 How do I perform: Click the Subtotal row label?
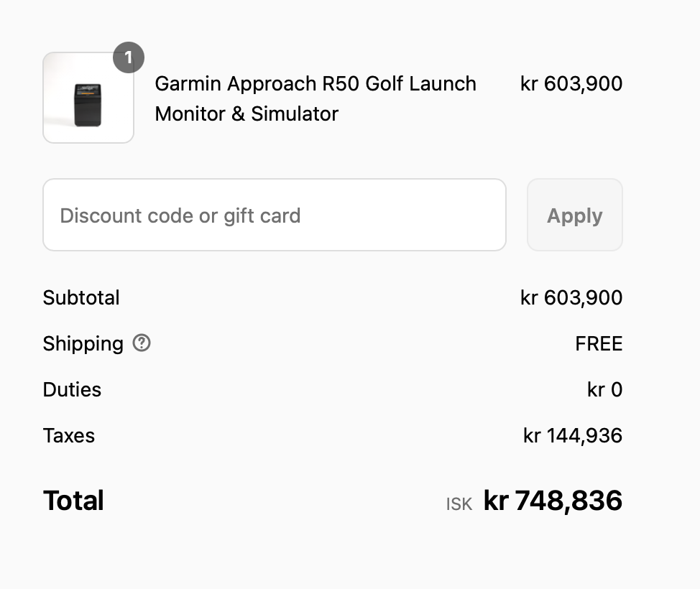[80, 297]
